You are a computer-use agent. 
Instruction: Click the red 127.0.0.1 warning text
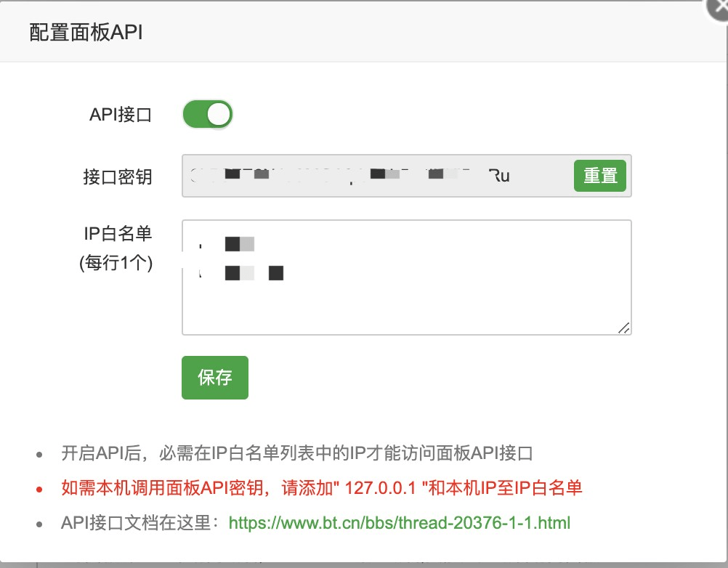[322, 488]
